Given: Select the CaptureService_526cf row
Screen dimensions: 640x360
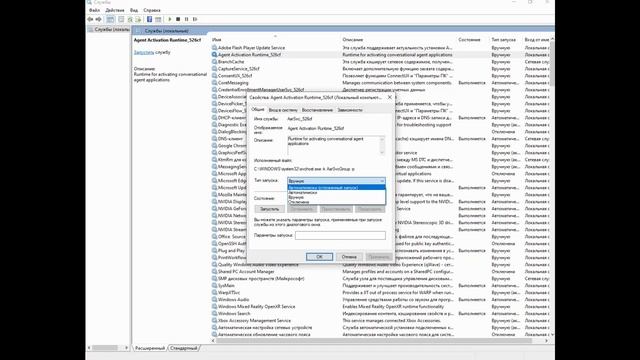Looking at the screenshot, I should click(380, 69).
